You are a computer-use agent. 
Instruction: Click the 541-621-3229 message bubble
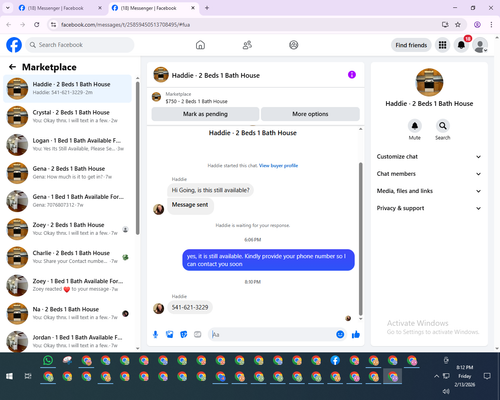[x=190, y=307]
